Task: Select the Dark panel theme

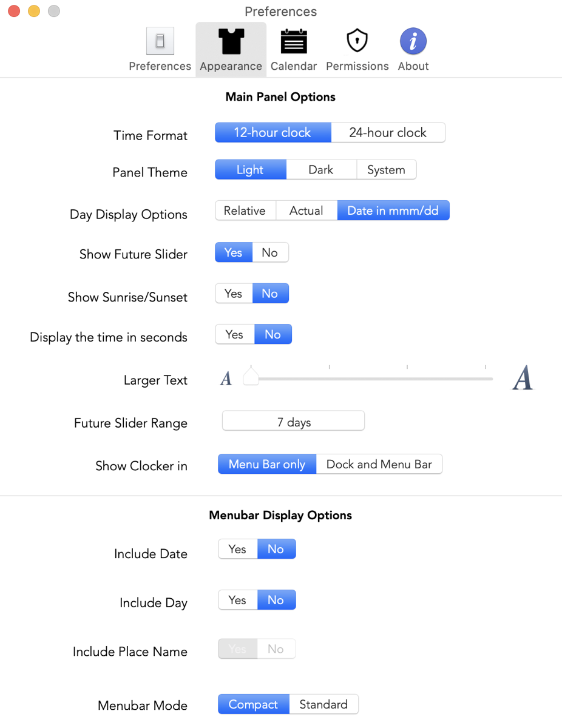Action: (320, 170)
